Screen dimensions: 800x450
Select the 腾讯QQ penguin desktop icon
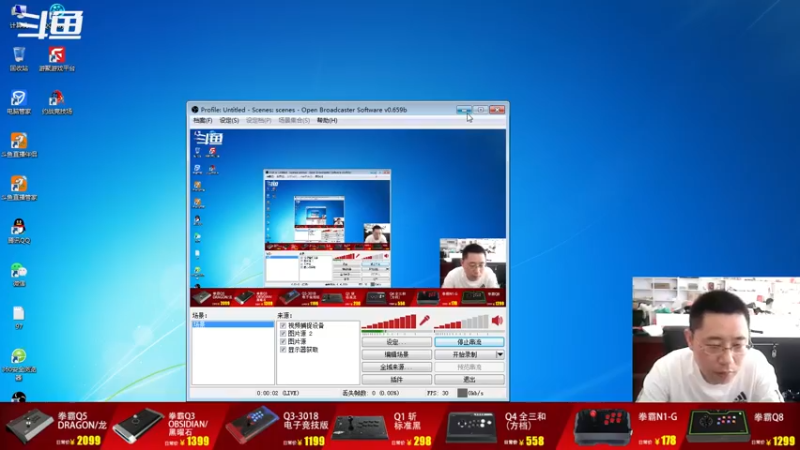(x=19, y=231)
